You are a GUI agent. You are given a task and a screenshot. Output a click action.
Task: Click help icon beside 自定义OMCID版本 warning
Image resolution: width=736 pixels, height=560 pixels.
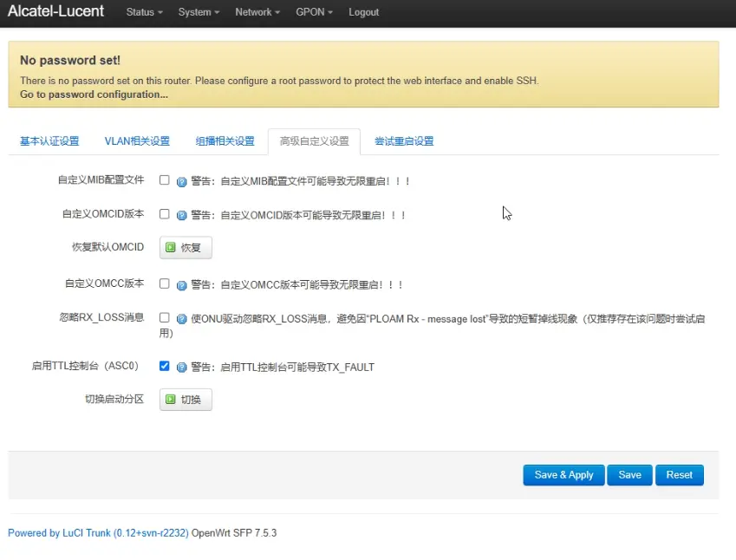pyautogui.click(x=182, y=216)
